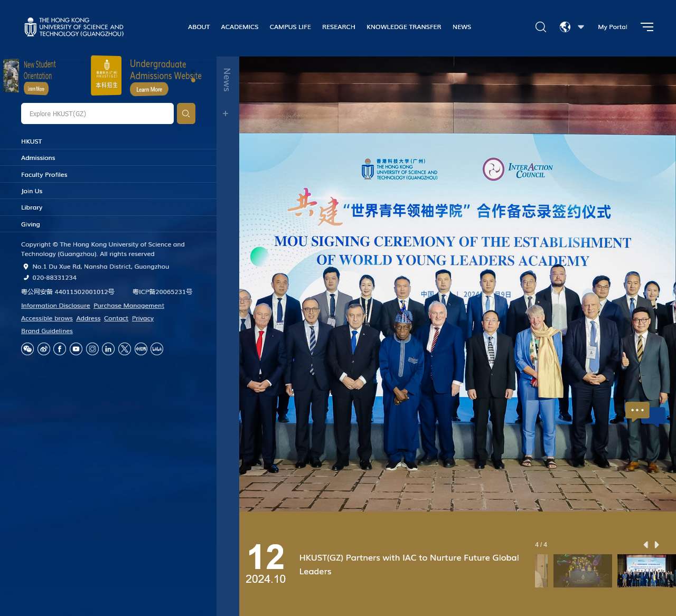Select the dark dragon-themed group news thumbnail
Screen dimensions: 676x616
(583, 571)
